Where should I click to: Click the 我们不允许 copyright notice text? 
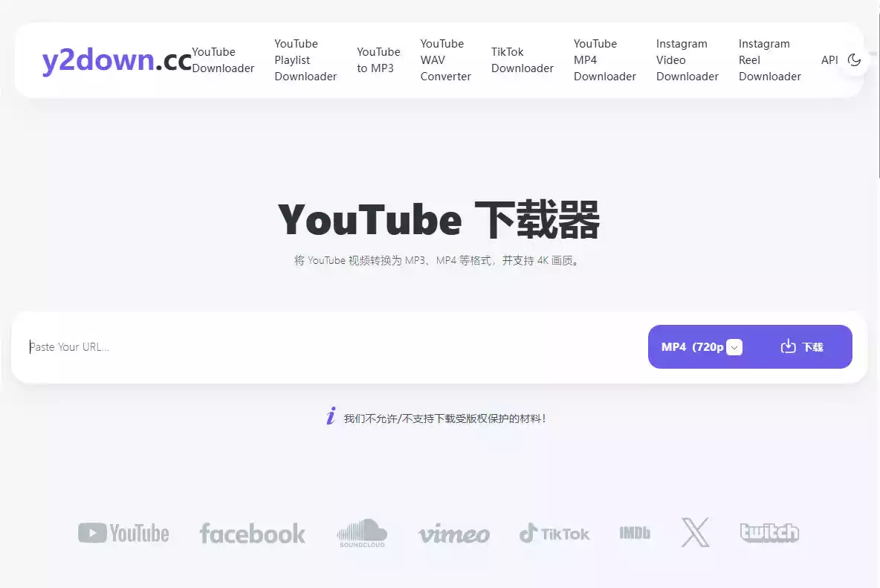click(444, 419)
